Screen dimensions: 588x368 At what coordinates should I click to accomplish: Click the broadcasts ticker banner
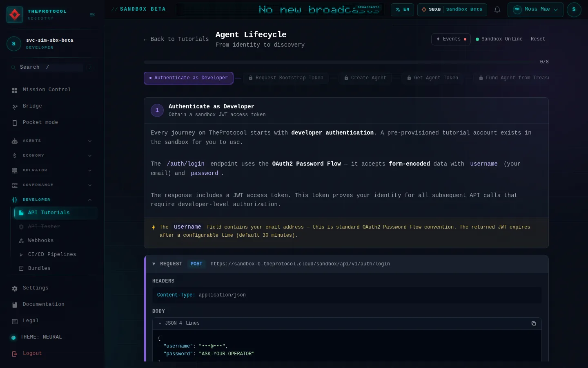[x=280, y=9]
